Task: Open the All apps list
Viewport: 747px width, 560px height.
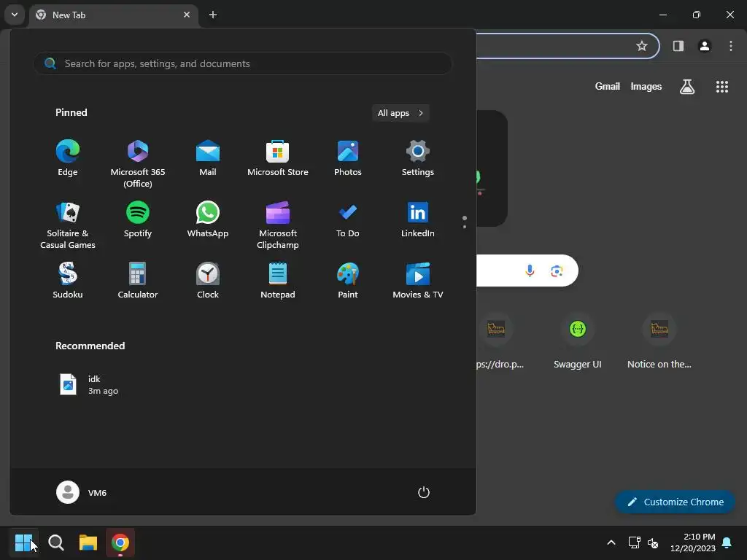Action: tap(400, 113)
